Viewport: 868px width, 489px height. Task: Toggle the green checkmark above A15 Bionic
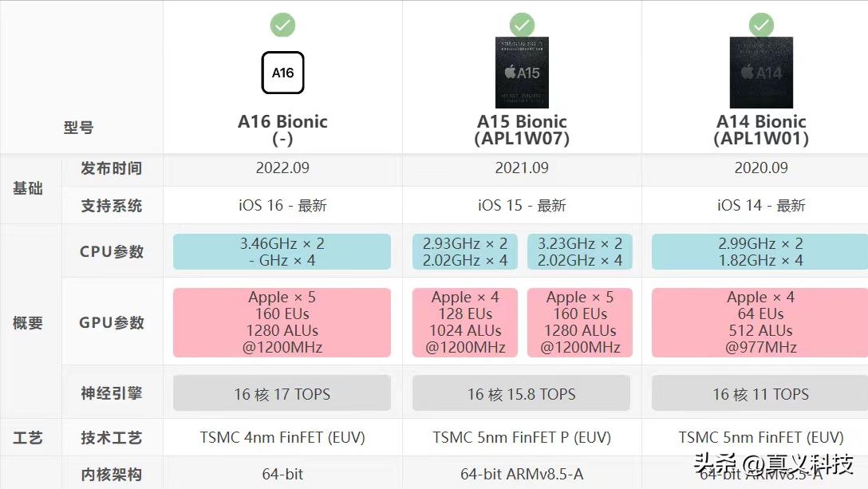pyautogui.click(x=522, y=25)
